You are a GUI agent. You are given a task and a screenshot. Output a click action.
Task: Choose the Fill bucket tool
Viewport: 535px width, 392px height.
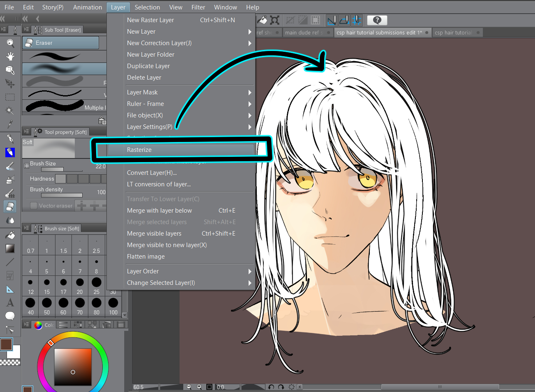[10, 235]
